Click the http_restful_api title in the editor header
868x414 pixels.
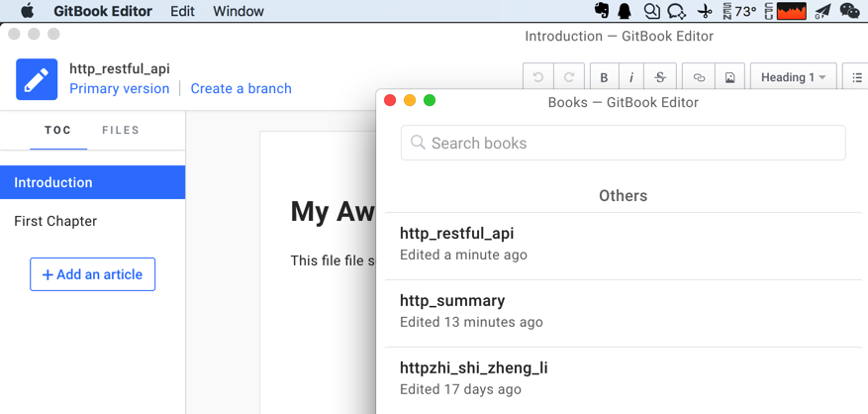(x=120, y=68)
